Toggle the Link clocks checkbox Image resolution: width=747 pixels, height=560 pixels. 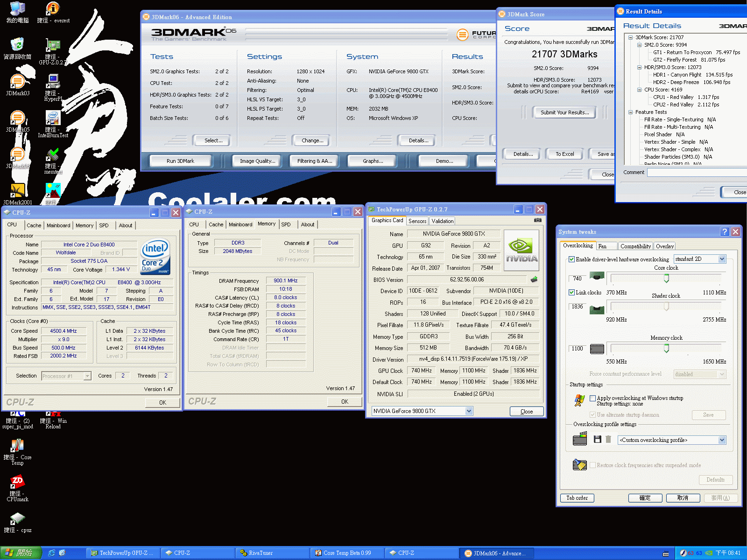pyautogui.click(x=571, y=293)
